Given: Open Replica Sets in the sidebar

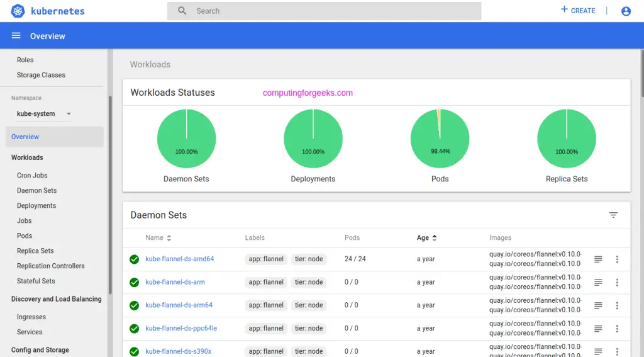Looking at the screenshot, I should tap(35, 251).
